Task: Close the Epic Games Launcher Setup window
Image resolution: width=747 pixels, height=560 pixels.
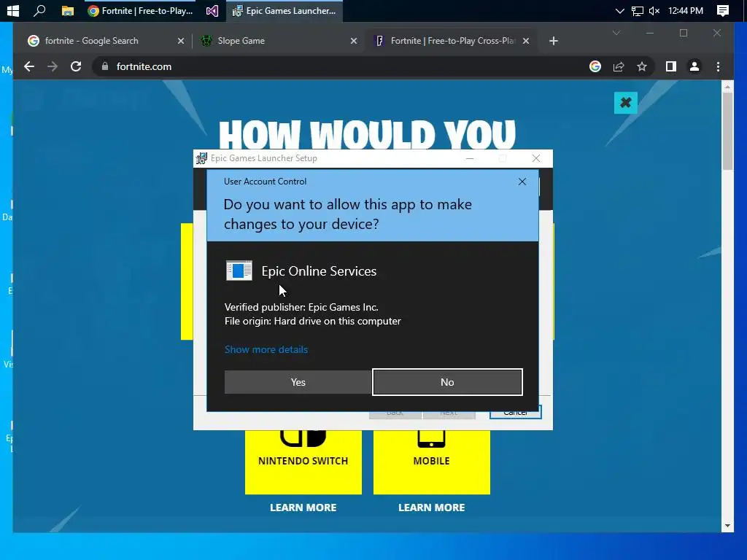Action: point(536,158)
